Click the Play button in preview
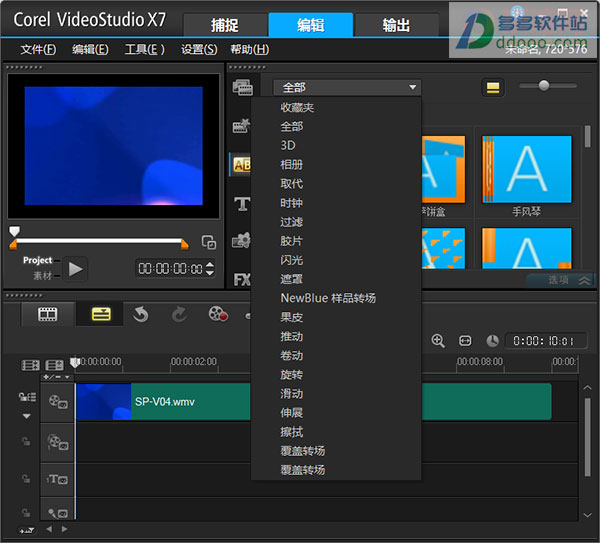Screen dimensions: 600x543 75,269
